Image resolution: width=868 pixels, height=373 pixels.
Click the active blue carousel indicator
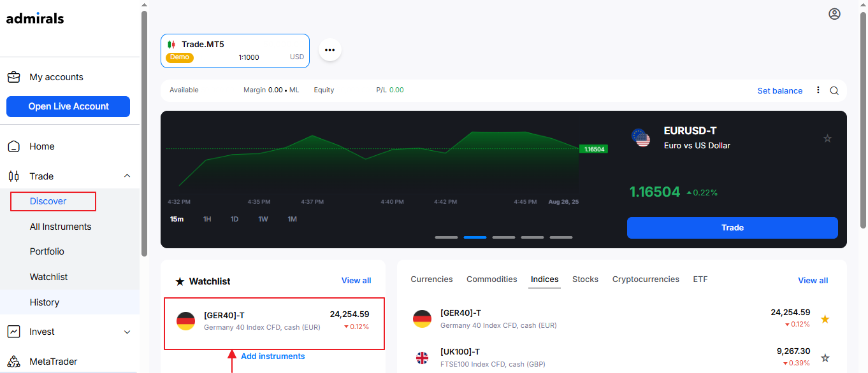pyautogui.click(x=475, y=237)
